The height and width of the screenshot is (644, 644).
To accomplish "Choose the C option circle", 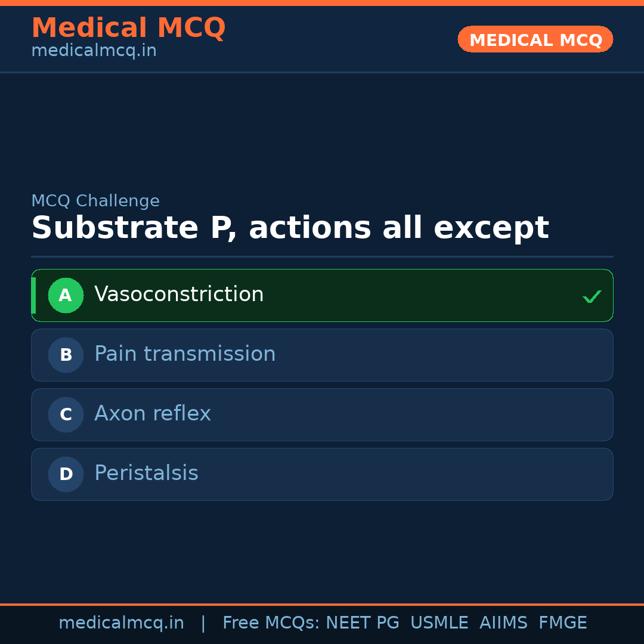I will coord(66,414).
